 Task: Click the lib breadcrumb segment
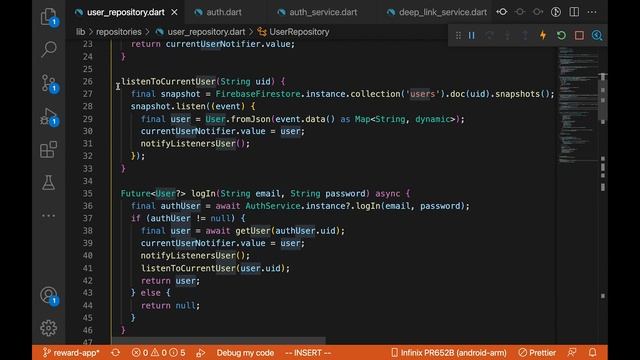click(x=80, y=32)
